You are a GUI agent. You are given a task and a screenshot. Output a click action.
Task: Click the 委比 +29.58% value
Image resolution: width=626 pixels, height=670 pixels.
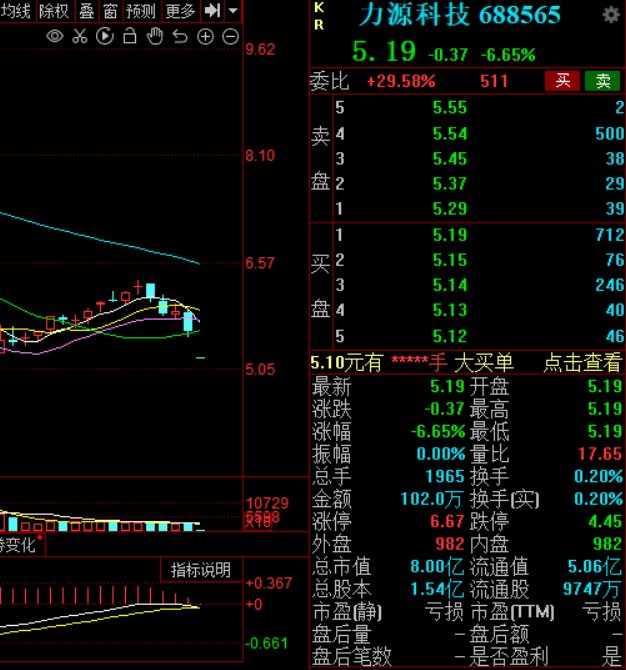pyautogui.click(x=401, y=81)
